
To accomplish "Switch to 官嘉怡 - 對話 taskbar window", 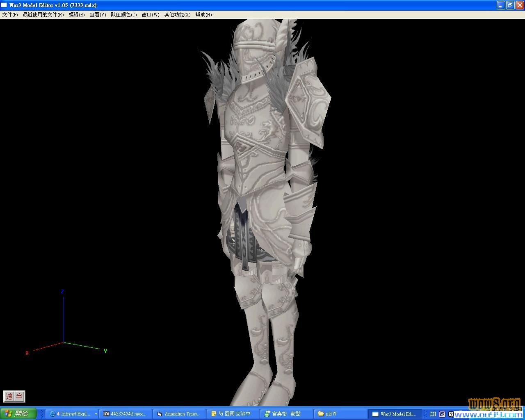I will 286,414.
